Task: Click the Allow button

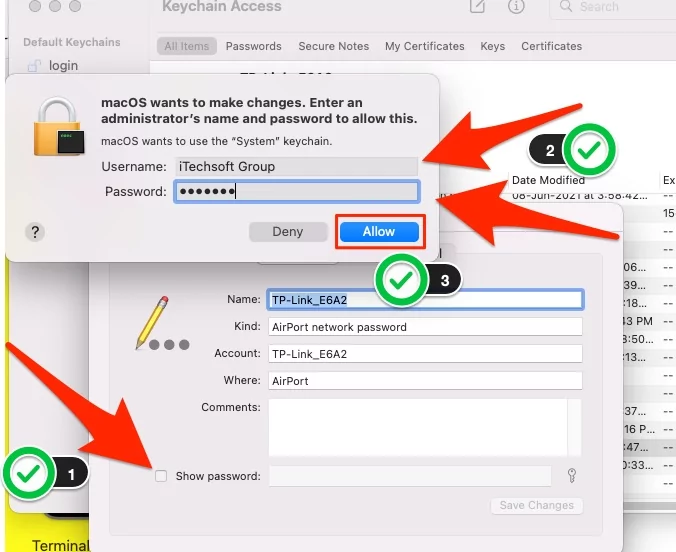Action: (379, 232)
